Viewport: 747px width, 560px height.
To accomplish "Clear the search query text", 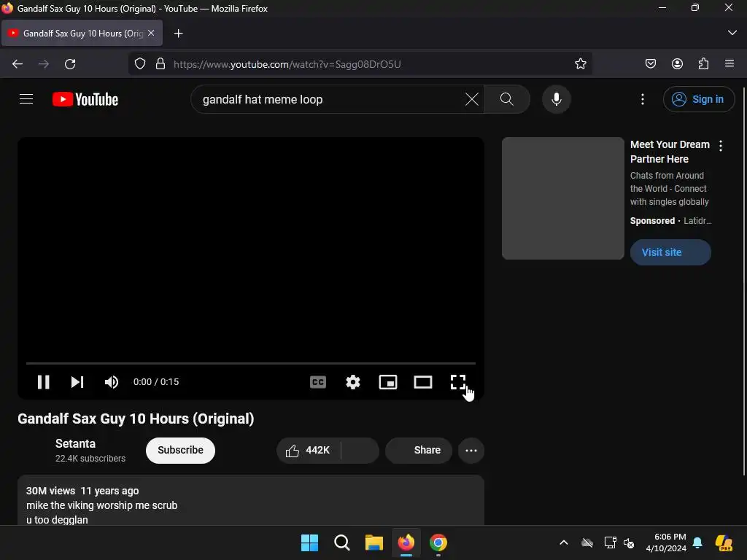I will click(472, 99).
